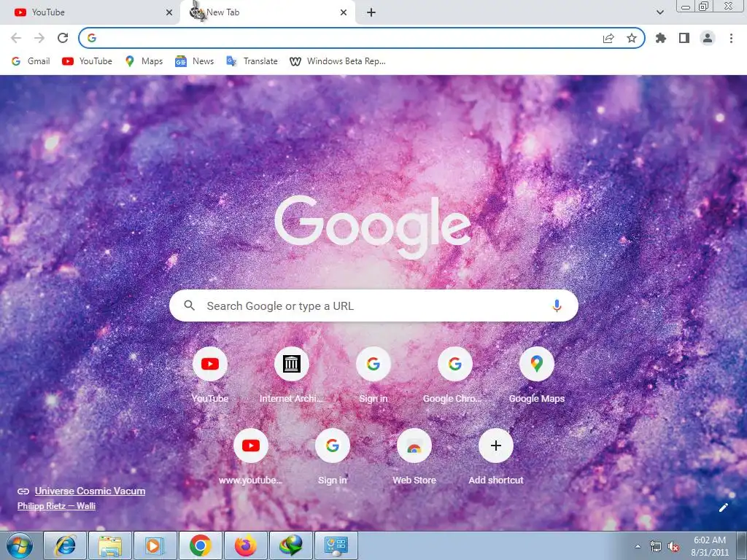This screenshot has height=560, width=747.
Task: Click the back navigation arrow
Action: coord(16,38)
